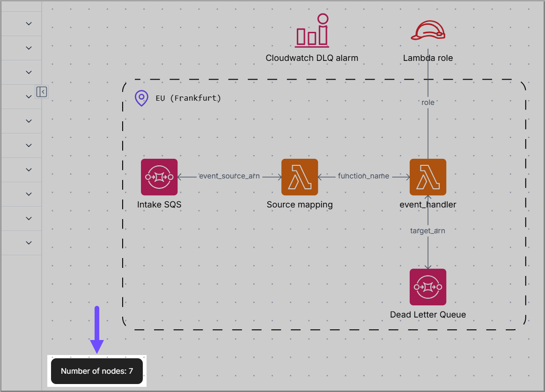Click the EU (Frankfurt) location pin icon
This screenshot has height=392, width=545.
point(141,98)
